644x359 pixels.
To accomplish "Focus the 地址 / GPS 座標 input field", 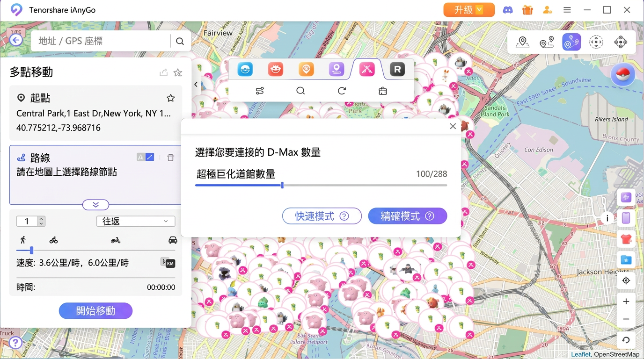I will (x=102, y=41).
